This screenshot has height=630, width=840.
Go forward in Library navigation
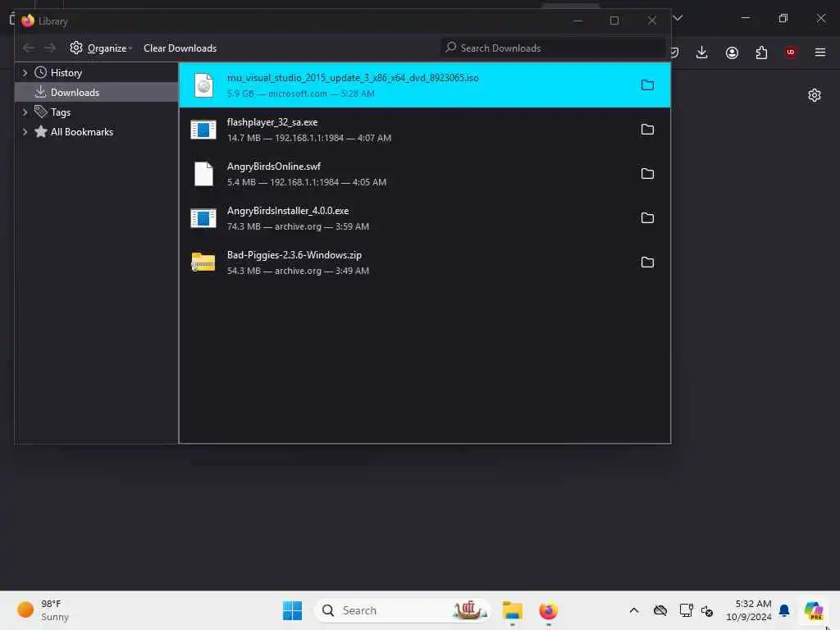[50, 48]
